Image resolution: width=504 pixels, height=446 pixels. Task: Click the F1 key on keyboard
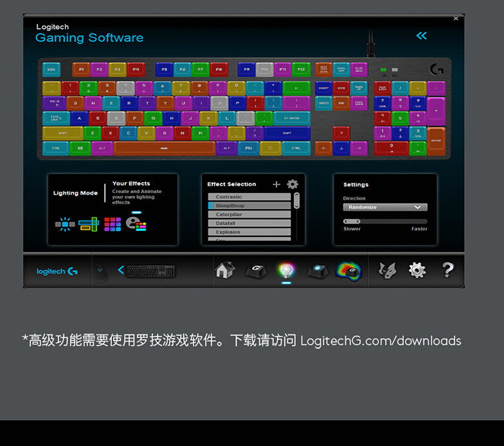[x=81, y=70]
